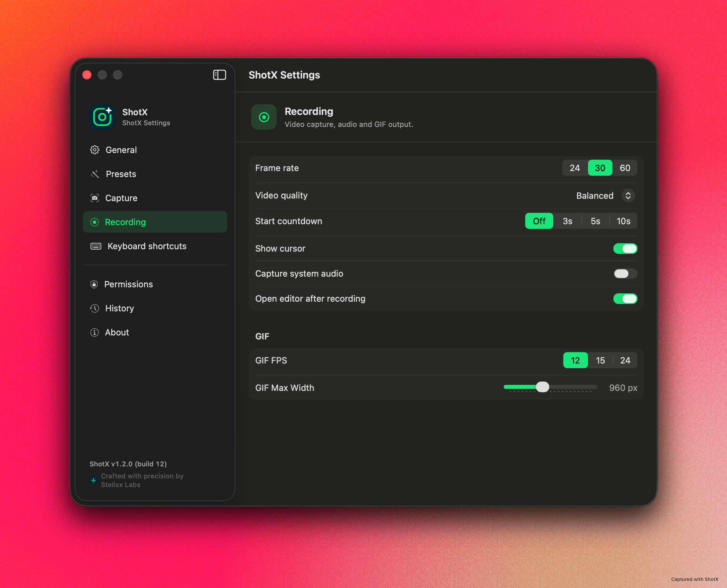The width and height of the screenshot is (727, 588).
Task: Click the ShotX app logo icon
Action: 102,117
